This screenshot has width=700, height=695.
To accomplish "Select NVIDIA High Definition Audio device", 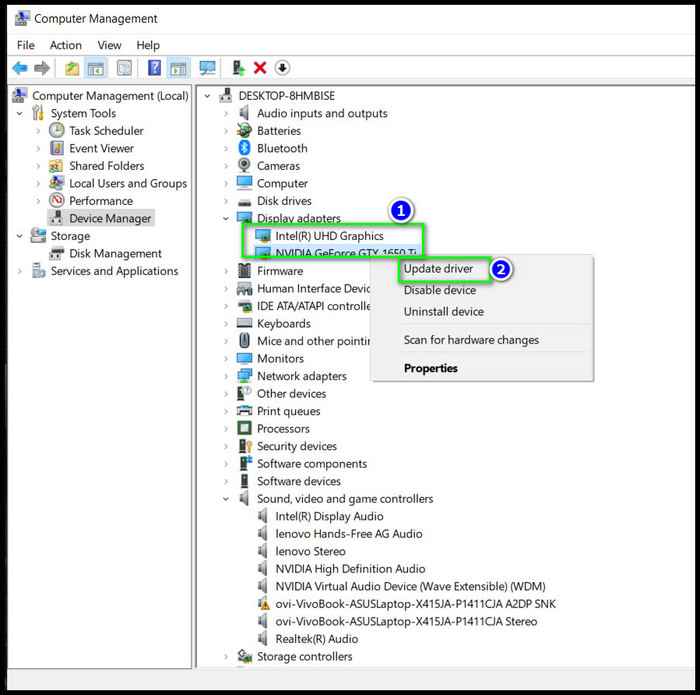I will tap(350, 569).
